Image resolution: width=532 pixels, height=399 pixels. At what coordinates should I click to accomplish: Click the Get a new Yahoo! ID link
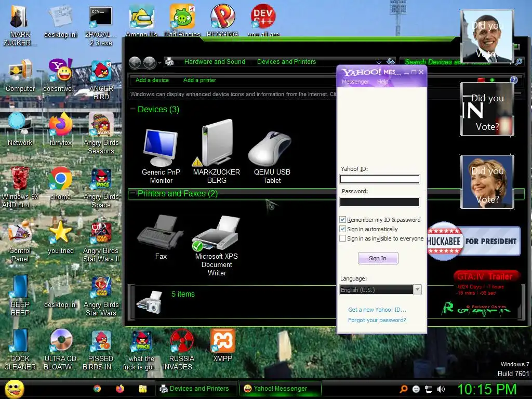377,310
